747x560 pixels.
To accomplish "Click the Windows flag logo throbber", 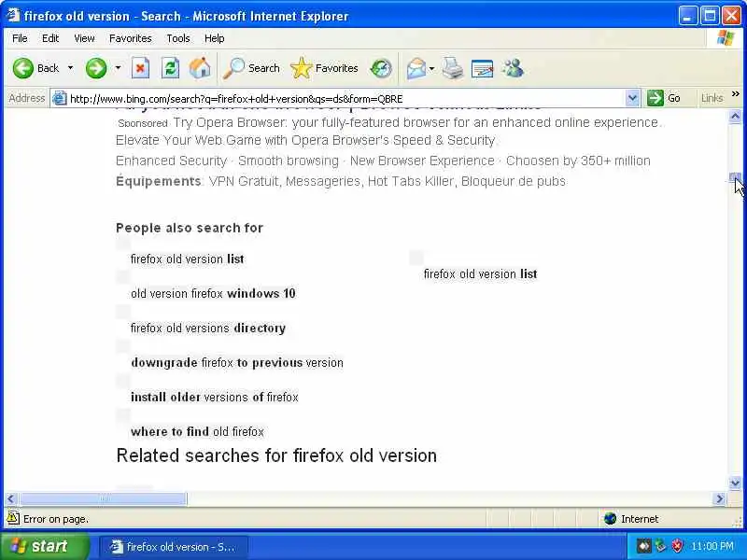I will click(726, 38).
